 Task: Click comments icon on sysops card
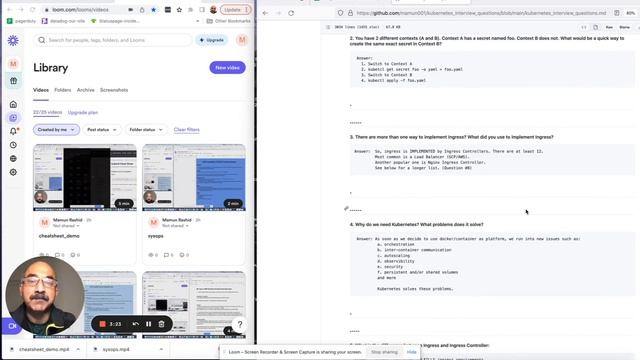(166, 255)
